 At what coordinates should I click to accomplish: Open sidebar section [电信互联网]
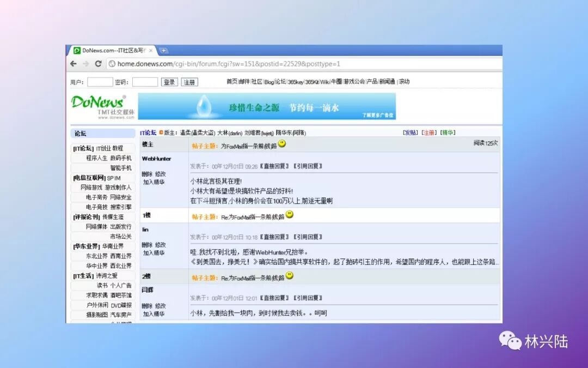[89, 178]
